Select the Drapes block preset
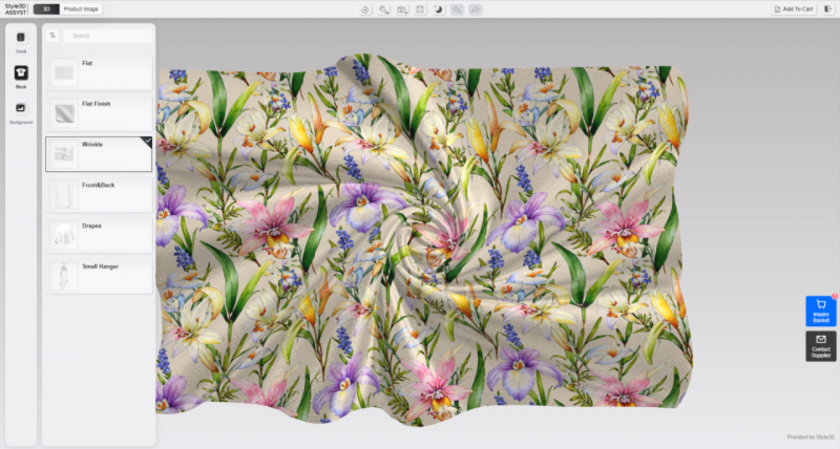This screenshot has width=840, height=449. [x=99, y=235]
